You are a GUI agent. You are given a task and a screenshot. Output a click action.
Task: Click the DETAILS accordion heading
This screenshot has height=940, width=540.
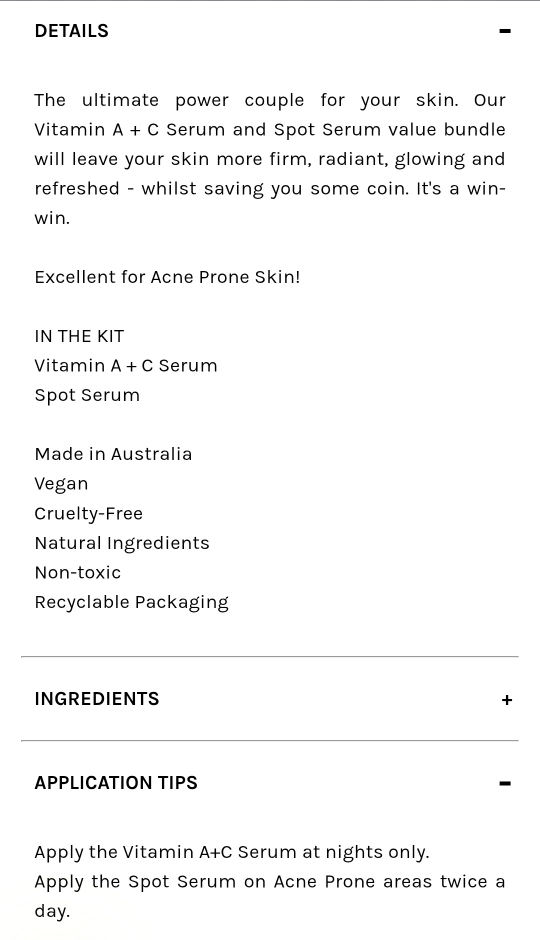[x=71, y=31]
